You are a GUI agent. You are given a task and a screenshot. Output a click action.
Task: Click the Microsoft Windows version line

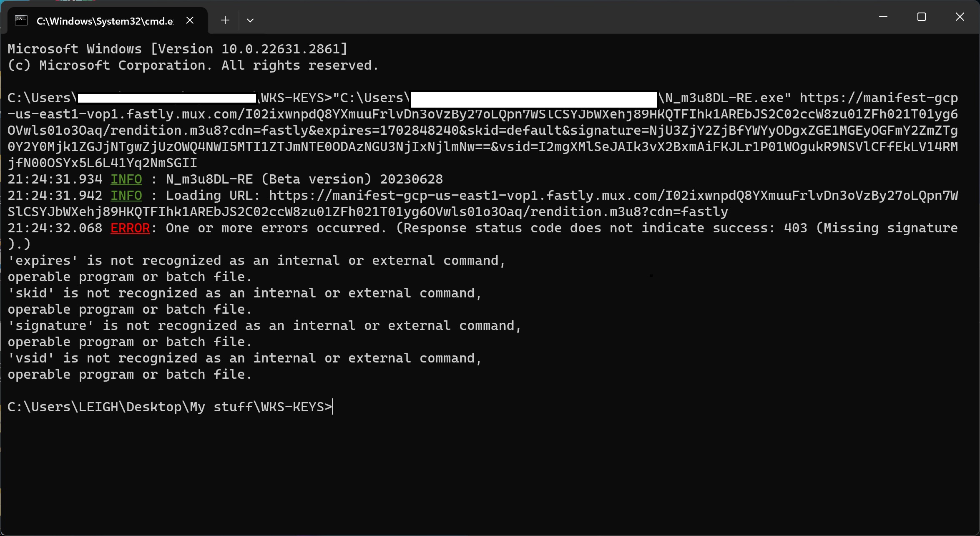tap(178, 49)
